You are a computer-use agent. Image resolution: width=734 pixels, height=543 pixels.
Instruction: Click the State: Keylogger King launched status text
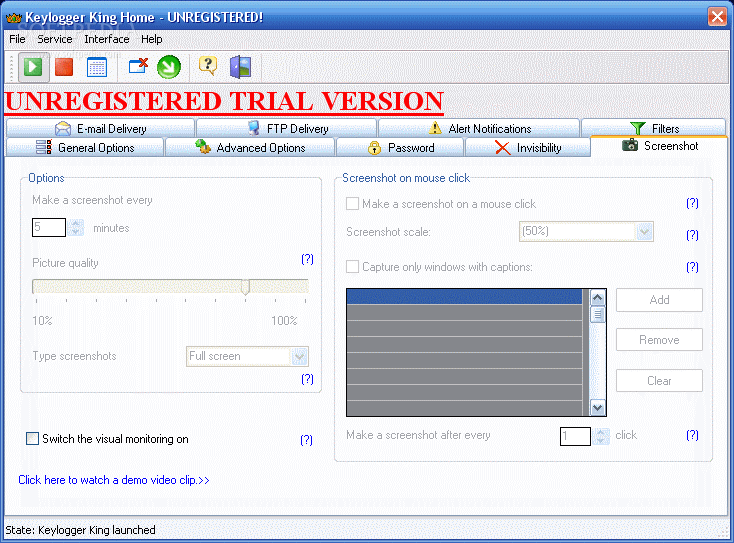80,530
